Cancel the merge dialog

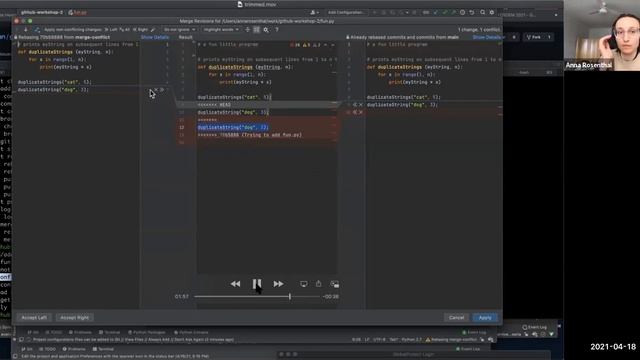456,318
